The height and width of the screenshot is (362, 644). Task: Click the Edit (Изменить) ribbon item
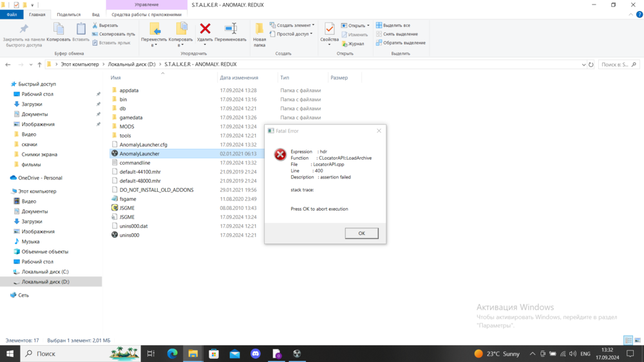click(x=354, y=35)
